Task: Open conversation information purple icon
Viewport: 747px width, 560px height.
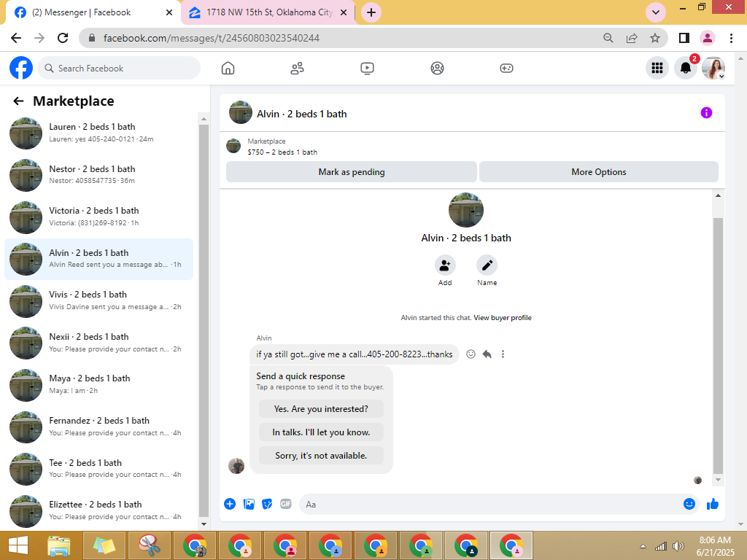Action: coord(706,112)
